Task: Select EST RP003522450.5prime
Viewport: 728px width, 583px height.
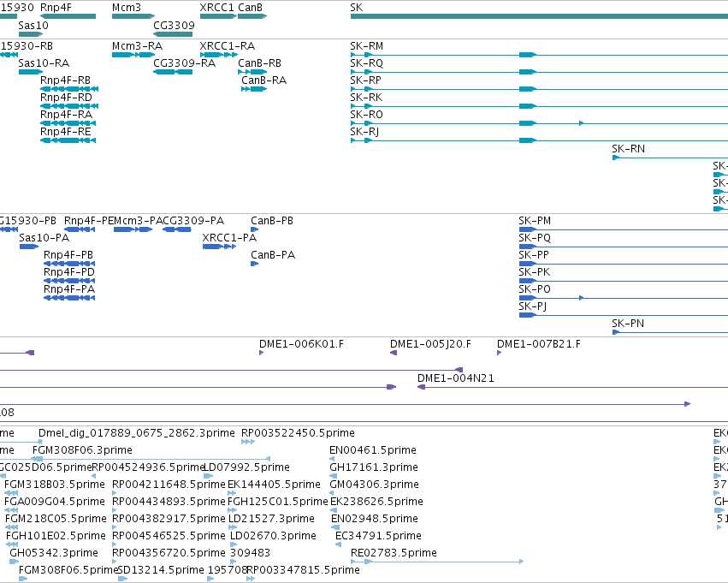Action: pyautogui.click(x=248, y=442)
